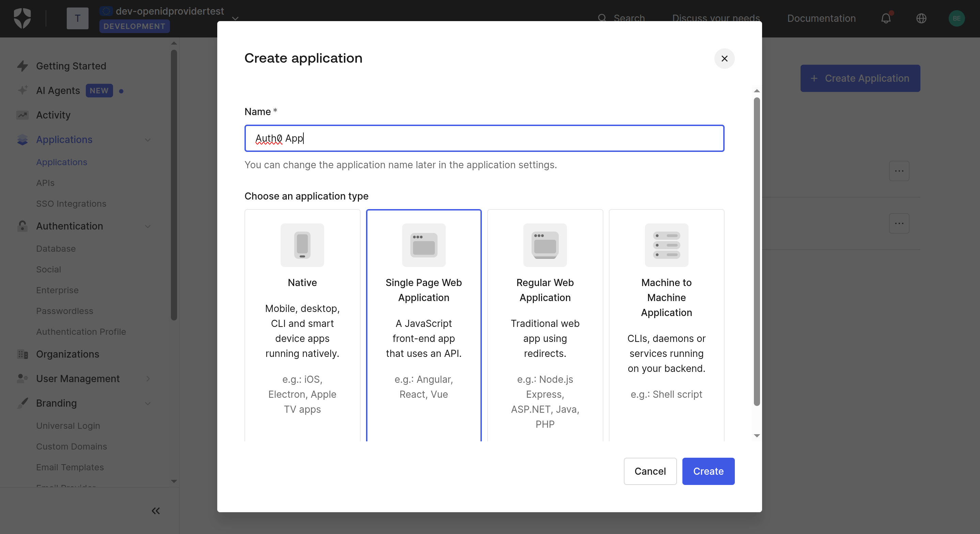
Task: Expand the User Management section
Action: point(147,379)
